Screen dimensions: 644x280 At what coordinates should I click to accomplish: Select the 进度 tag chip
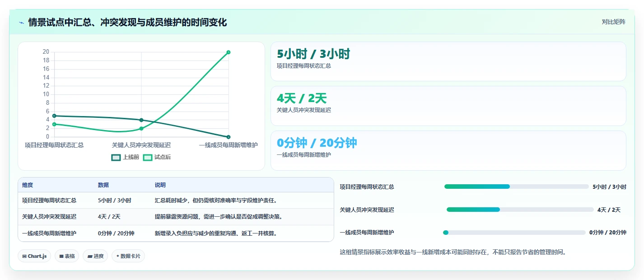coord(95,256)
